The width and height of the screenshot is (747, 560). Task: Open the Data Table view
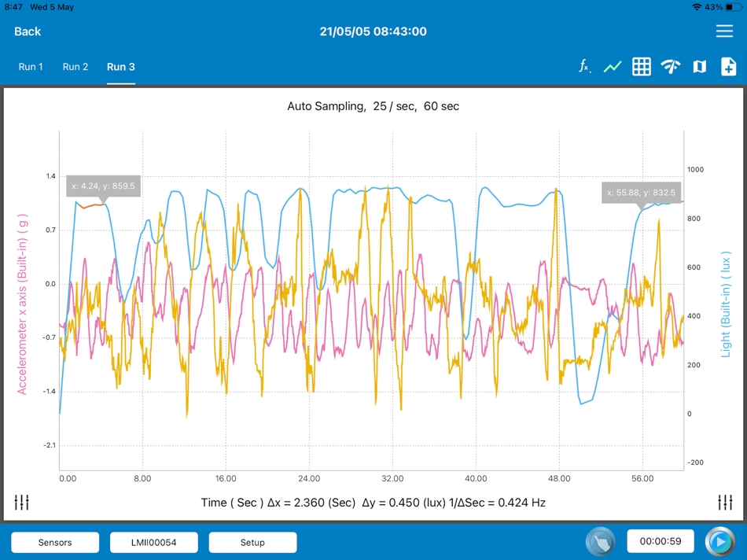pyautogui.click(x=642, y=67)
